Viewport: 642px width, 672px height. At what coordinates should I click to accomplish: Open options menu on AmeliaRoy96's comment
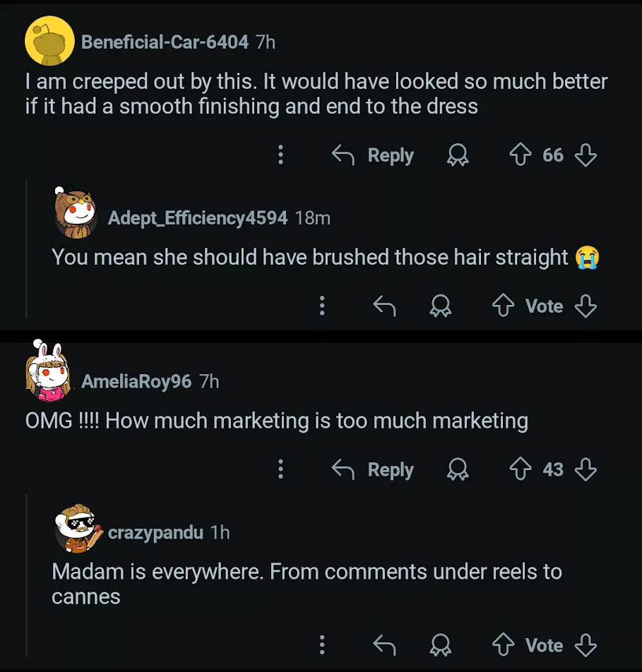[280, 470]
